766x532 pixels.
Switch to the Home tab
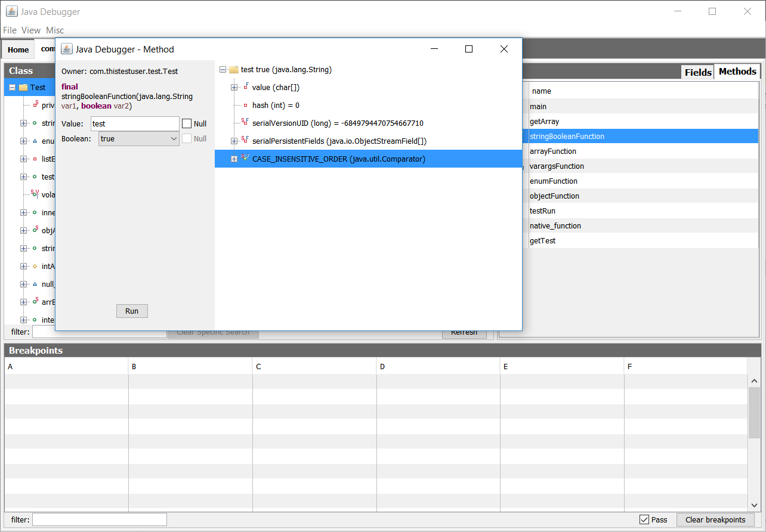[18, 50]
